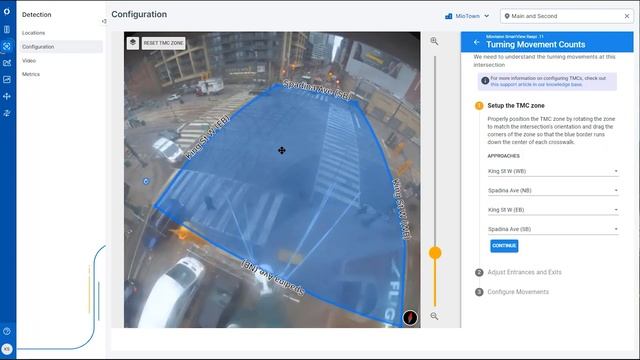Clear the Main and Second location field
Image resolution: width=640 pixels, height=360 pixels.
coord(627,16)
